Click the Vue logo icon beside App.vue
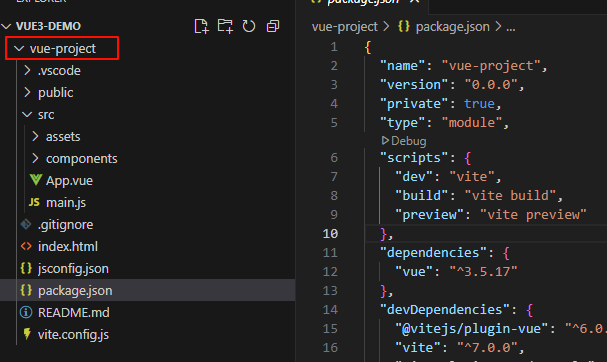Screen dimensions: 607x362 coord(36,180)
